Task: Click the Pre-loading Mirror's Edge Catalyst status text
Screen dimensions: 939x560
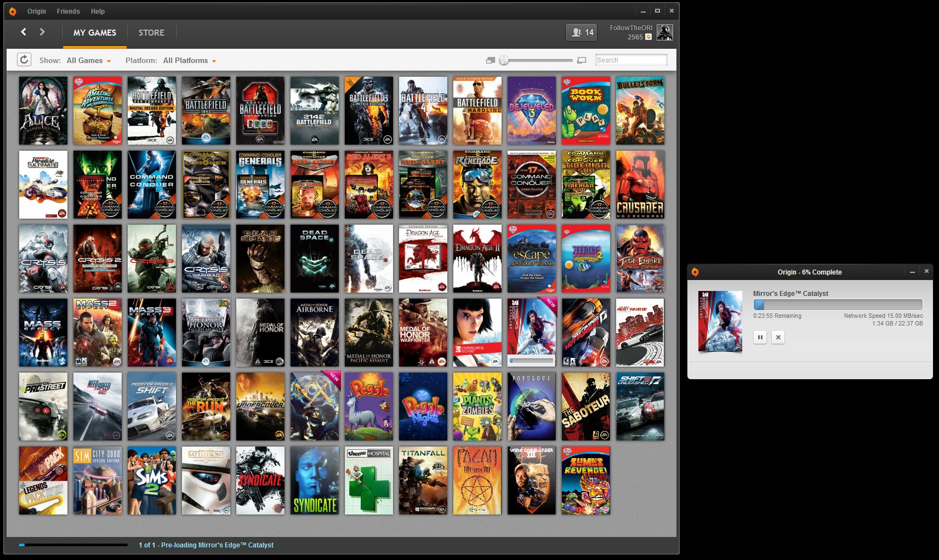Action: click(206, 545)
